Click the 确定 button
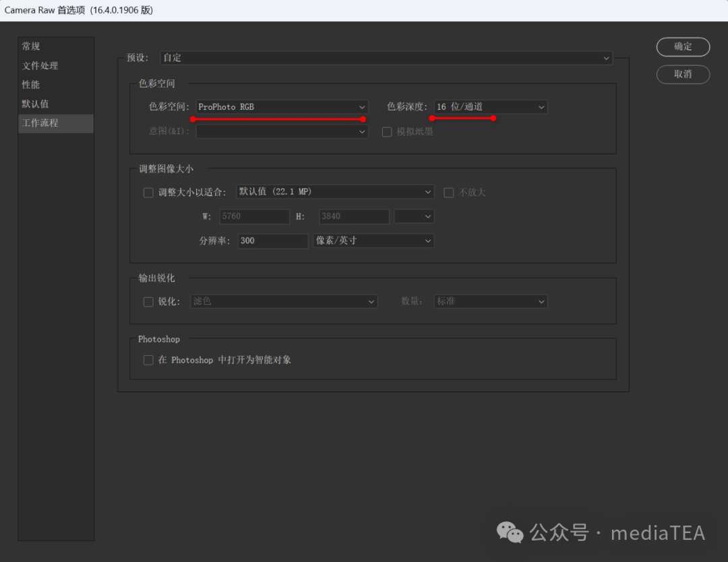Image resolution: width=728 pixels, height=562 pixels. (683, 47)
